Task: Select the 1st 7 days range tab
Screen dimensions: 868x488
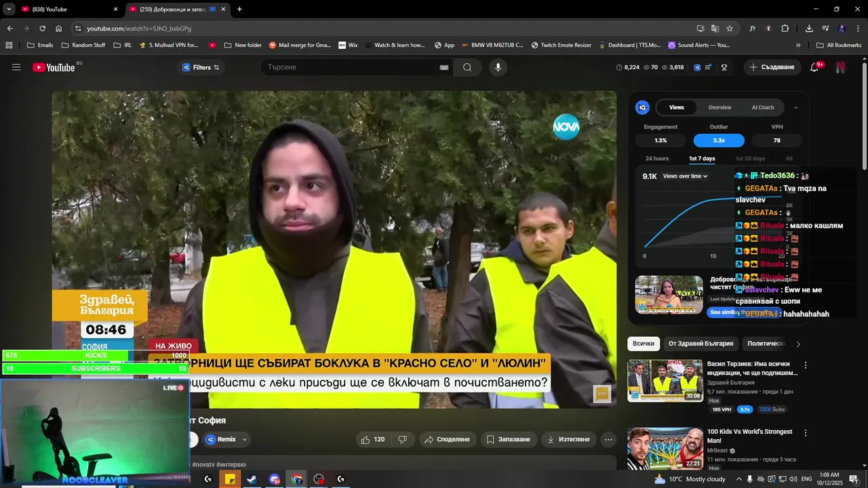Action: pos(702,159)
